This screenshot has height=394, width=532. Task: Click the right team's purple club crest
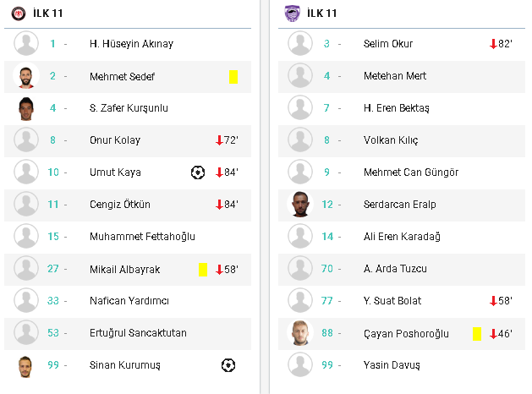click(292, 14)
